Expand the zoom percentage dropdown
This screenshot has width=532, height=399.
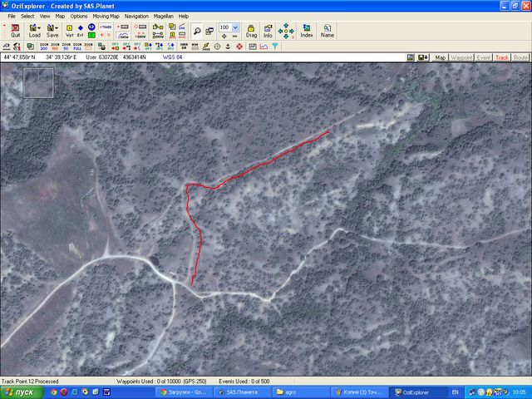pyautogui.click(x=236, y=27)
